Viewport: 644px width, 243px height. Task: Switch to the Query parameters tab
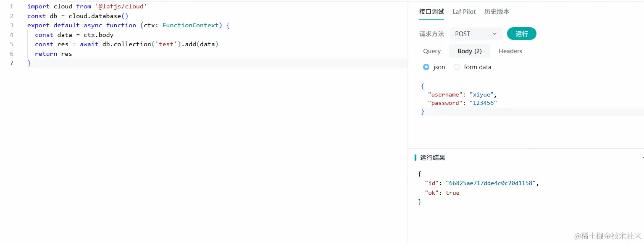coord(431,51)
